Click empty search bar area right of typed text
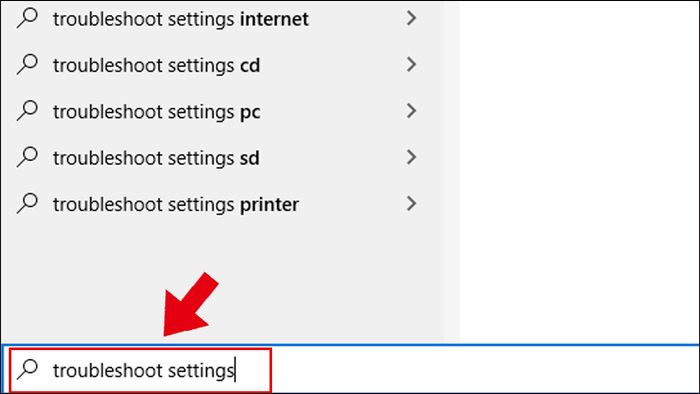 (x=484, y=370)
